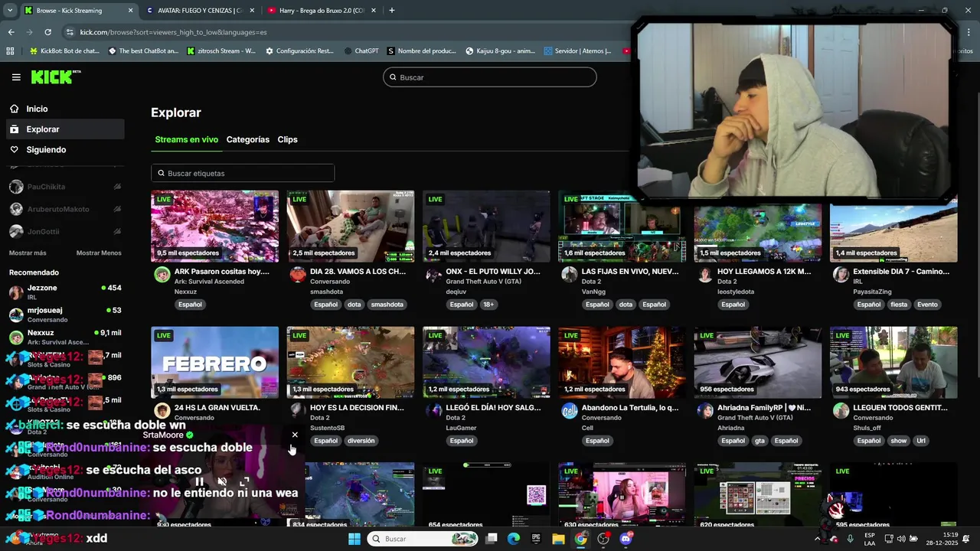The image size is (980, 551).
Task: Open ARK: Survival Ascended category link
Action: (x=209, y=282)
